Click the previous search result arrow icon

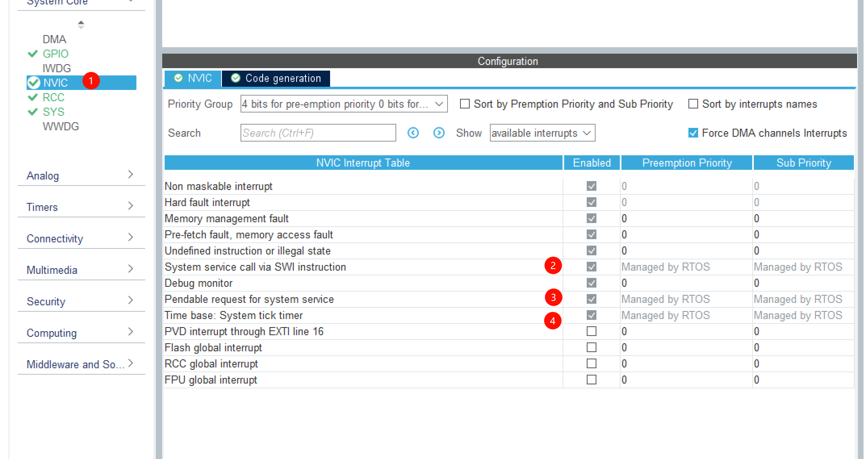point(413,133)
